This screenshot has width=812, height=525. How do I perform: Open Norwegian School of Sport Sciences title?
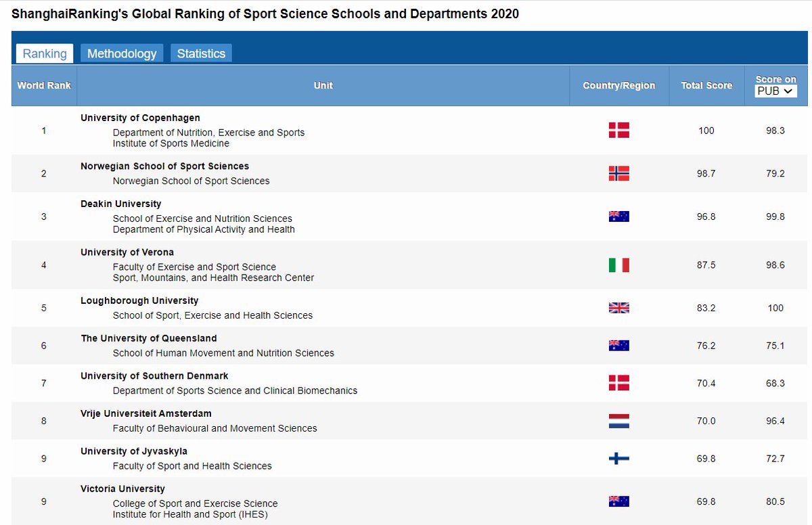[164, 166]
